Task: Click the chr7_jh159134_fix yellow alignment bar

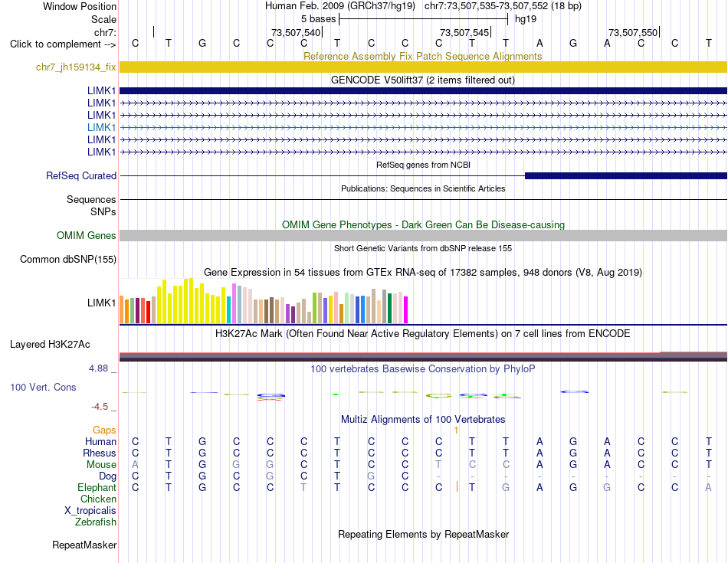Action: click(423, 67)
